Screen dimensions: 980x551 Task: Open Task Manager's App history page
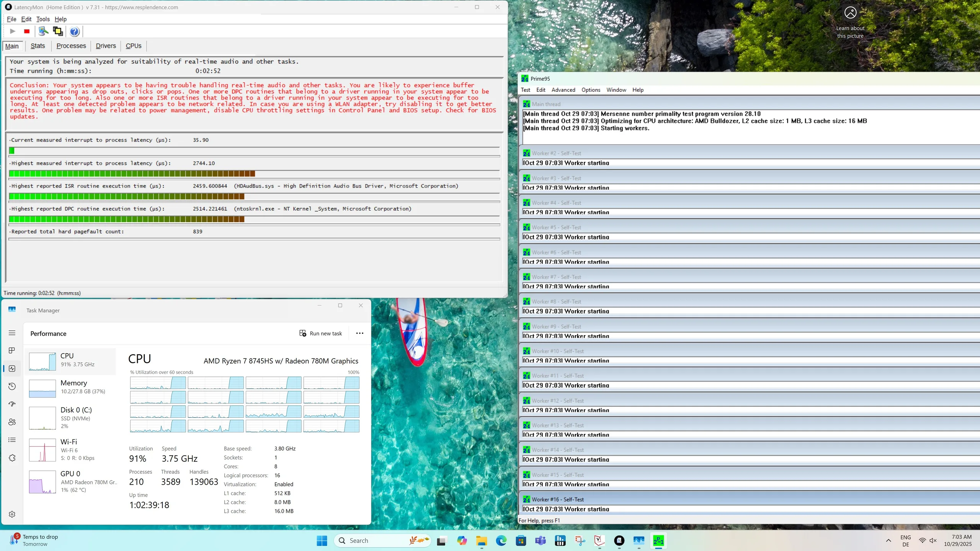12,386
